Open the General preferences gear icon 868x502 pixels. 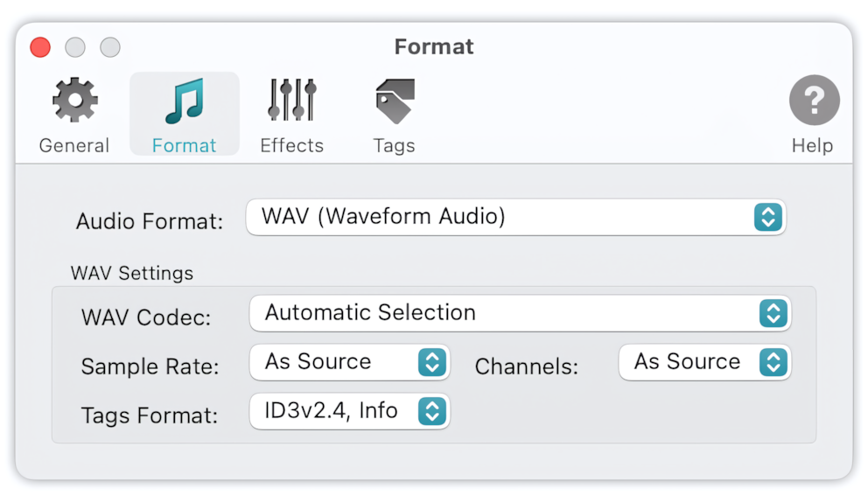tap(74, 101)
